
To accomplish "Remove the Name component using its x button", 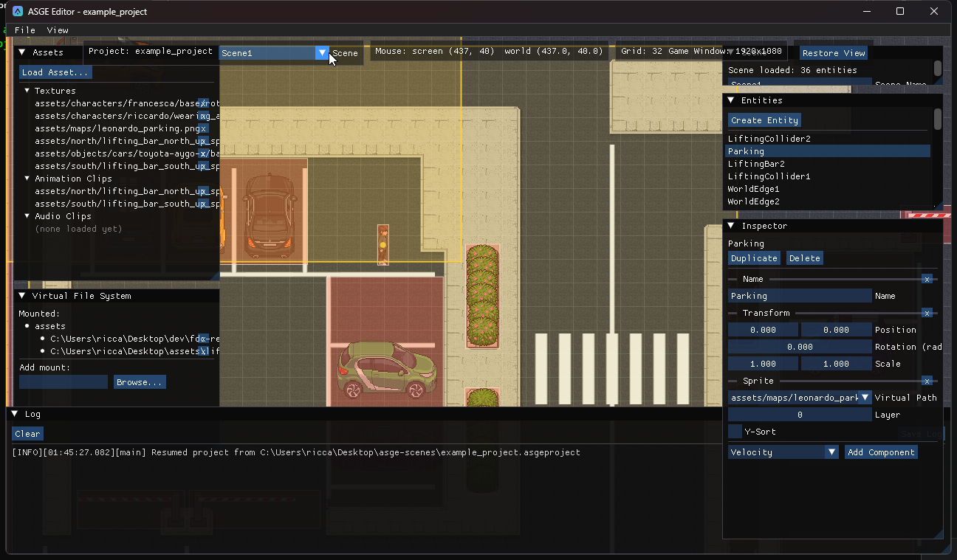I will pyautogui.click(x=927, y=279).
